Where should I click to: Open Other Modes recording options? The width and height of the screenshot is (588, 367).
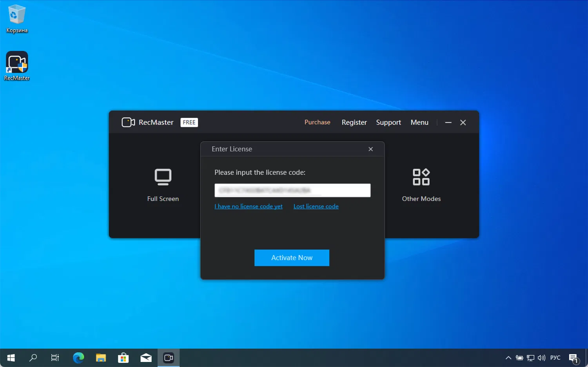[x=421, y=184]
